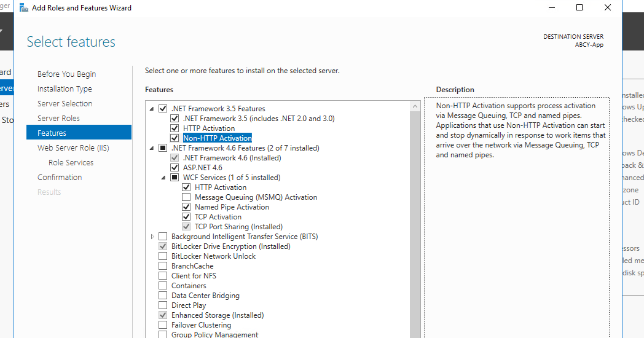Image resolution: width=644 pixels, height=338 pixels.
Task: Toggle the .NET Framework 4.6 Features checkbox
Action: click(163, 148)
